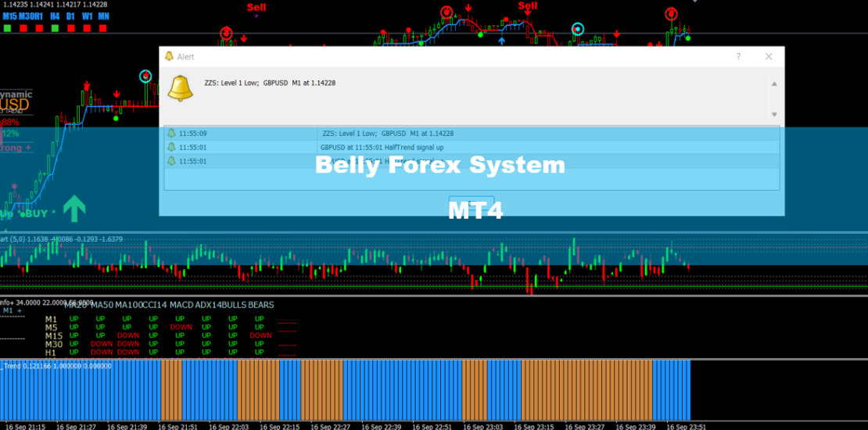Screen dimensions: 868x430
Task: Click the green square under H4
Action: pos(55,27)
